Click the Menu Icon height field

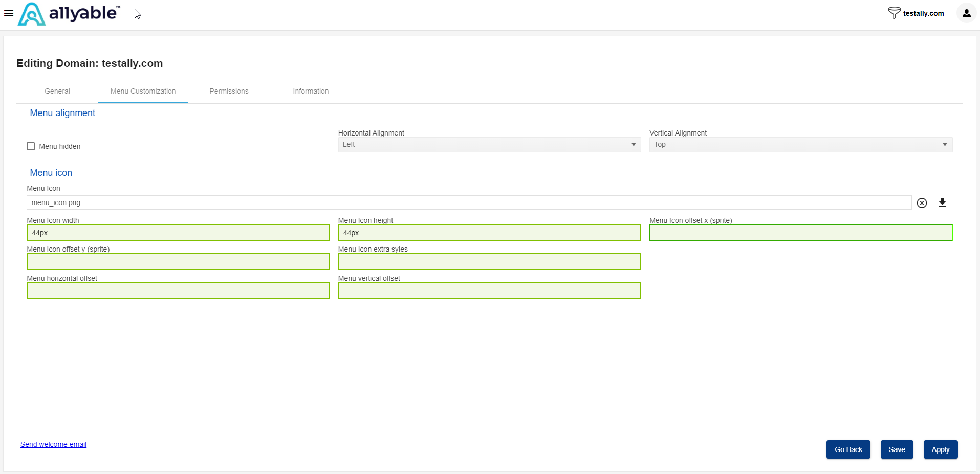pos(489,233)
